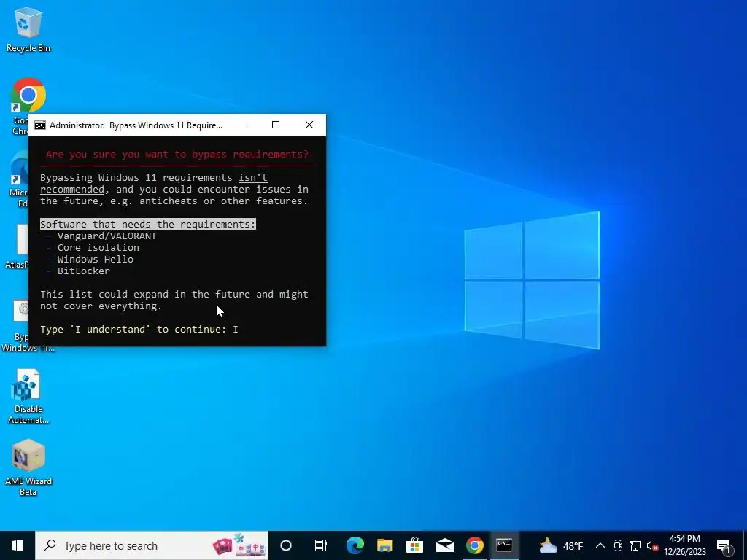747x560 pixels.
Task: Open the notification center icon
Action: pos(724,545)
